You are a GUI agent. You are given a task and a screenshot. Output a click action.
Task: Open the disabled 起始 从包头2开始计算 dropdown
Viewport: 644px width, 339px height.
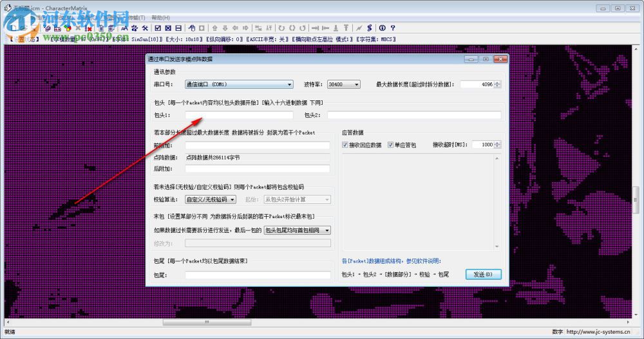[x=297, y=199]
